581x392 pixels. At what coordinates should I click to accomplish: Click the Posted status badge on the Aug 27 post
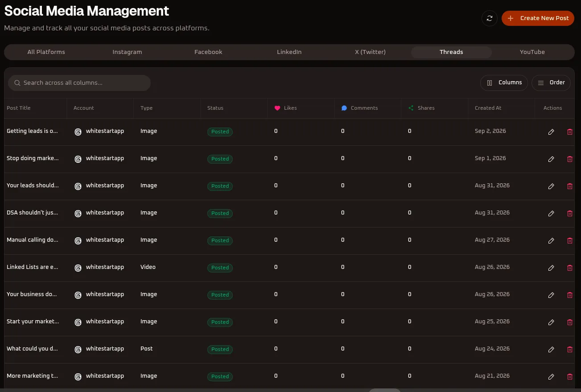pyautogui.click(x=220, y=240)
